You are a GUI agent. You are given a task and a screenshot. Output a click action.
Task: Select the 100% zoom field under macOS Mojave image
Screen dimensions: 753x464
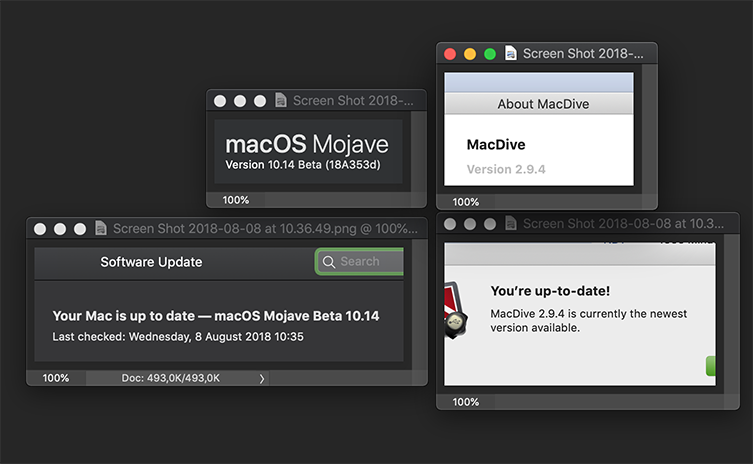(x=236, y=200)
